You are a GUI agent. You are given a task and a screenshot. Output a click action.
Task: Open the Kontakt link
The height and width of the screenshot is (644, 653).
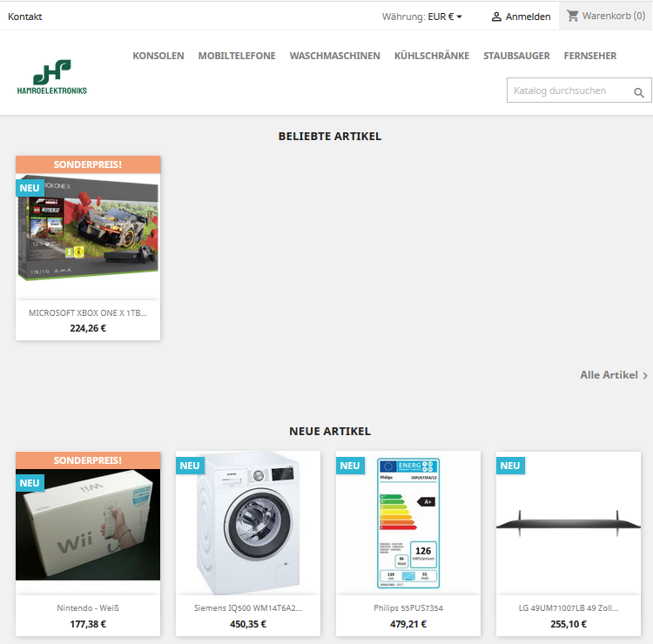tap(25, 17)
